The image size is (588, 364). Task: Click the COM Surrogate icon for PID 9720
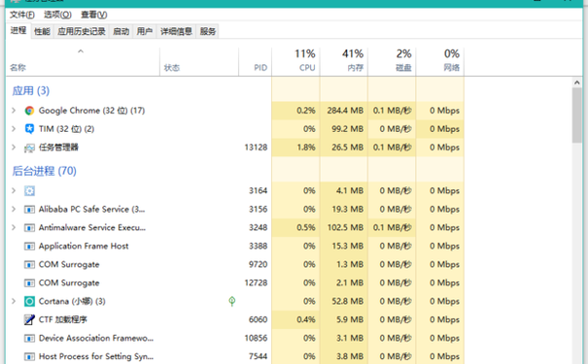click(29, 265)
